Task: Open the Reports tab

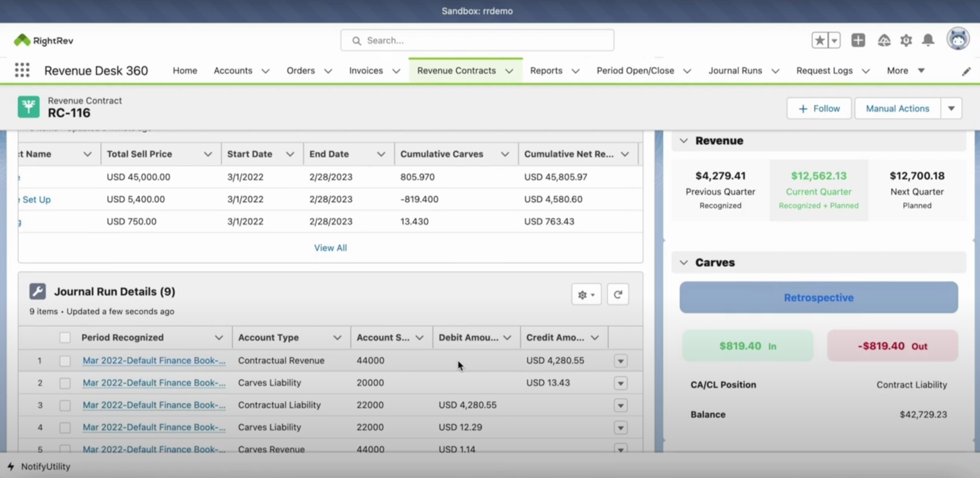Action: (546, 70)
